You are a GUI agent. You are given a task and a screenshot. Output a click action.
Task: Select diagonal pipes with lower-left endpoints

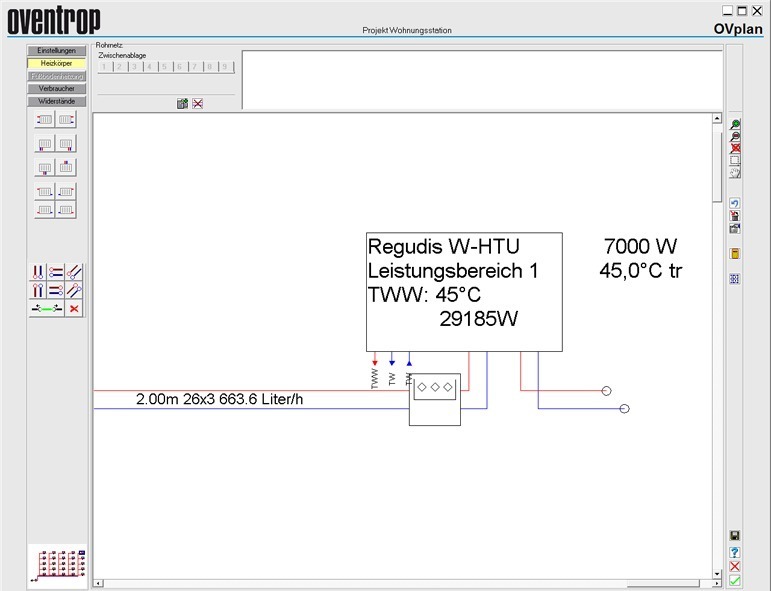click(x=74, y=272)
